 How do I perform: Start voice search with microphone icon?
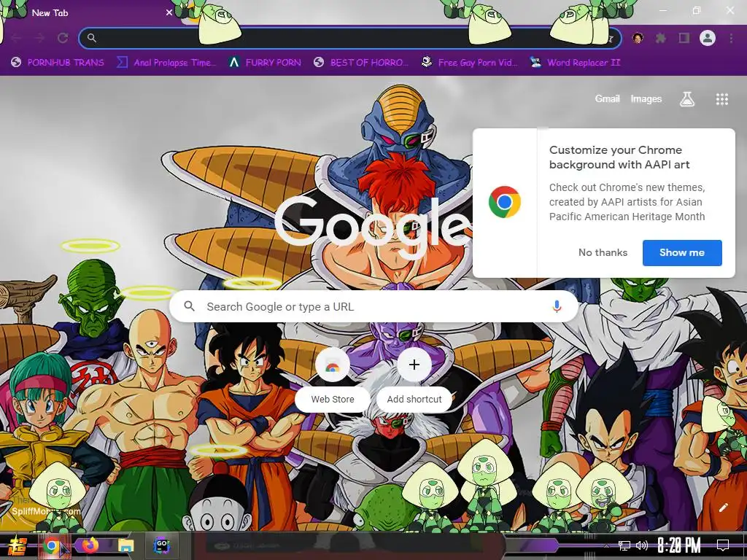(557, 307)
